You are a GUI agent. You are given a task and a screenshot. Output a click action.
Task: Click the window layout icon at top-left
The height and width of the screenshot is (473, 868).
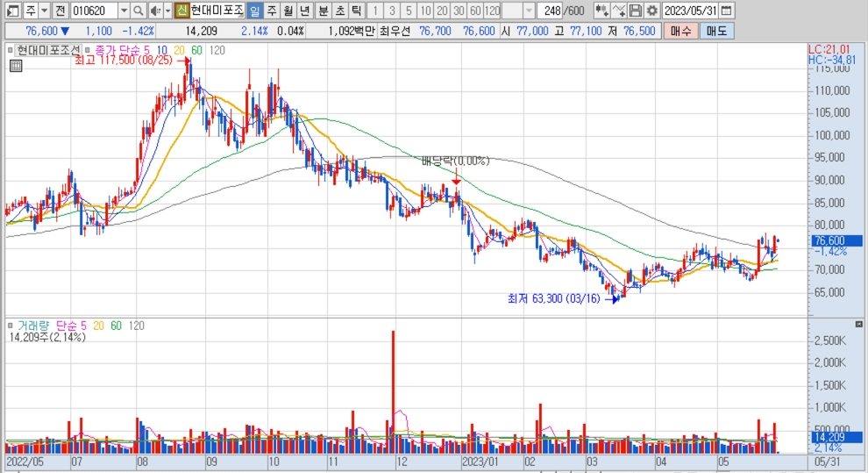[11, 11]
